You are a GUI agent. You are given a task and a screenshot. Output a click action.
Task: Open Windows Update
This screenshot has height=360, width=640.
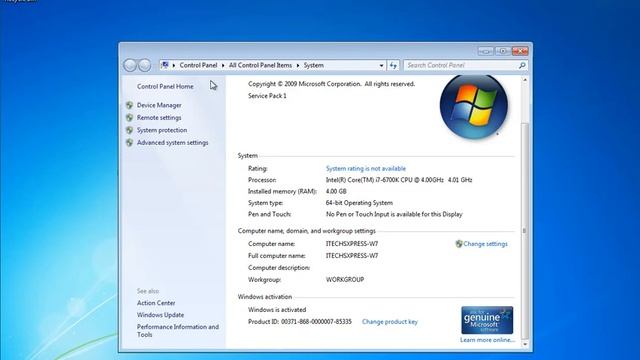click(x=160, y=315)
